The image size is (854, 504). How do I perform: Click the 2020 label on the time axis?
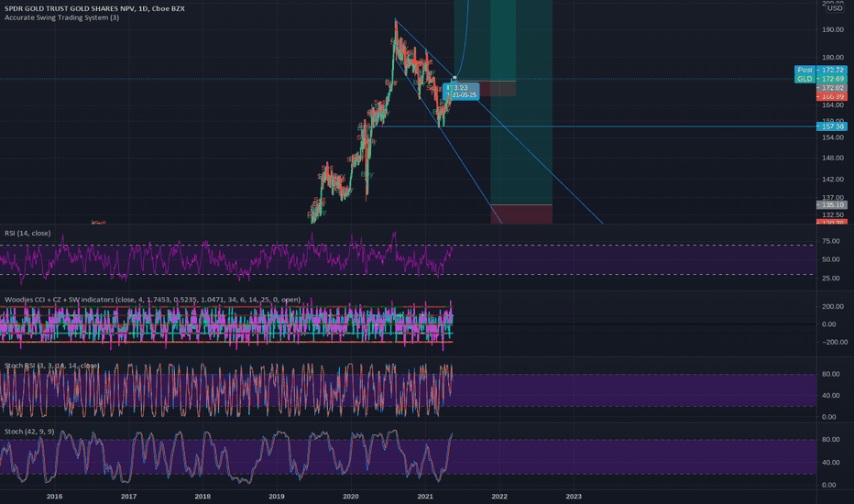pos(351,497)
